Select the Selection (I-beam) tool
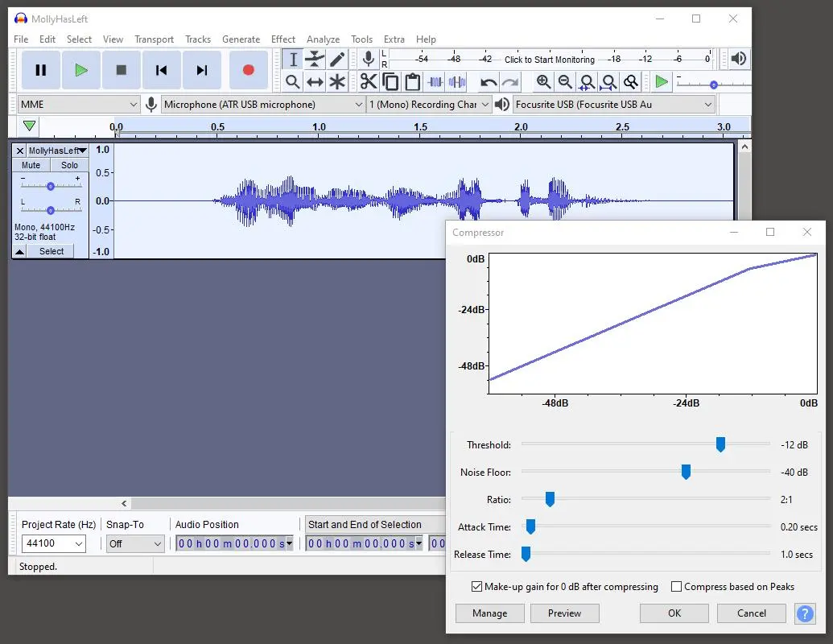The width and height of the screenshot is (833, 644). [293, 59]
